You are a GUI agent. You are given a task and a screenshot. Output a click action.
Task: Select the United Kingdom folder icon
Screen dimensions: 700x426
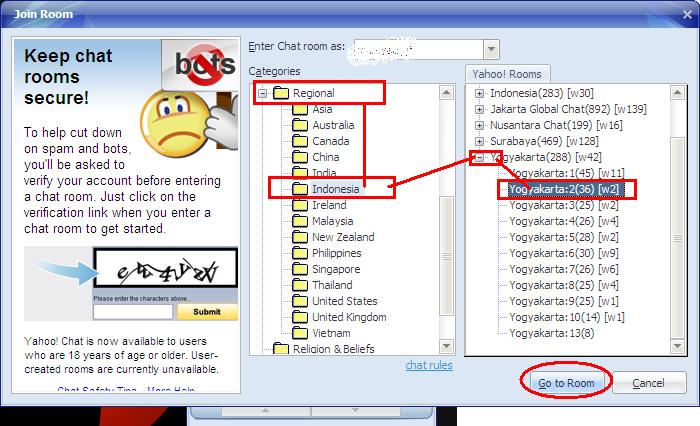click(x=300, y=317)
